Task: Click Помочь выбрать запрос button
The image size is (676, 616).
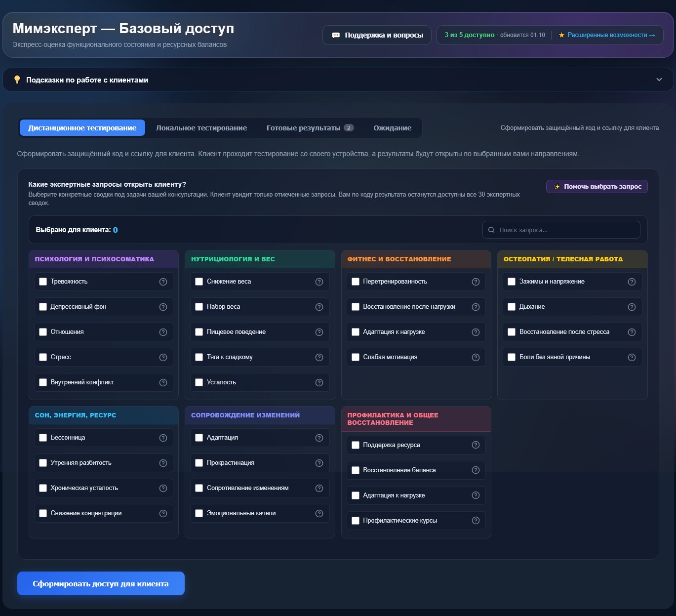Action: pos(596,187)
